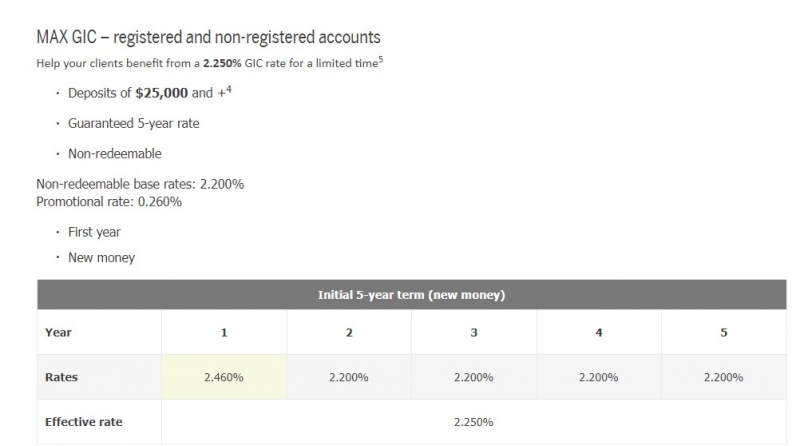This screenshot has width=800, height=446.
Task: Click the Non-redeemable bullet item
Action: coord(115,154)
